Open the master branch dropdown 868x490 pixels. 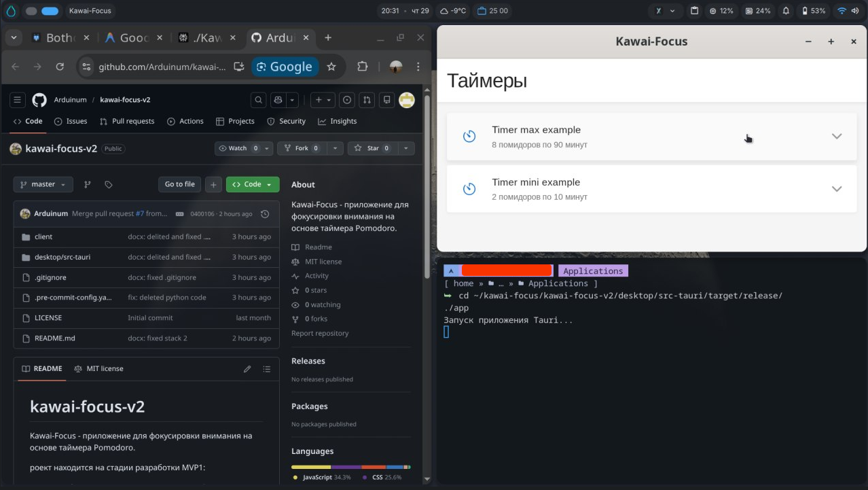(x=43, y=184)
